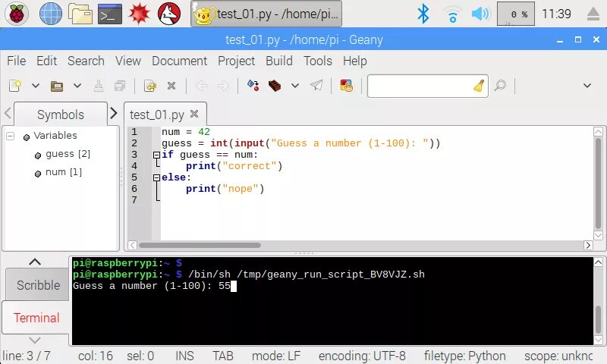
Task: Click the editor vertical scrollbar thumb
Action: [x=598, y=183]
